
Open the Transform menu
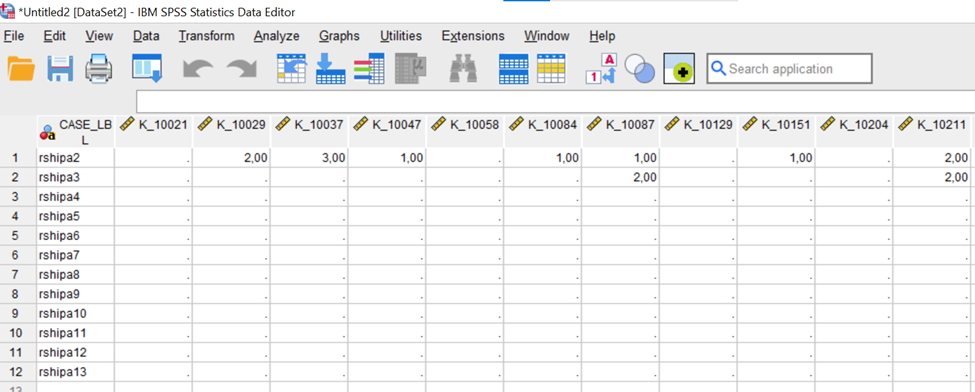pos(206,36)
